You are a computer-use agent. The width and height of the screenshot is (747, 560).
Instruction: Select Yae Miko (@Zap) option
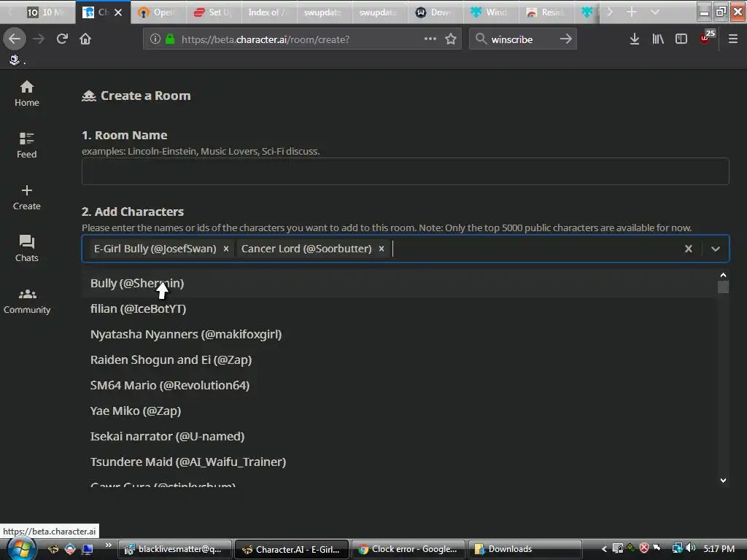point(399,411)
